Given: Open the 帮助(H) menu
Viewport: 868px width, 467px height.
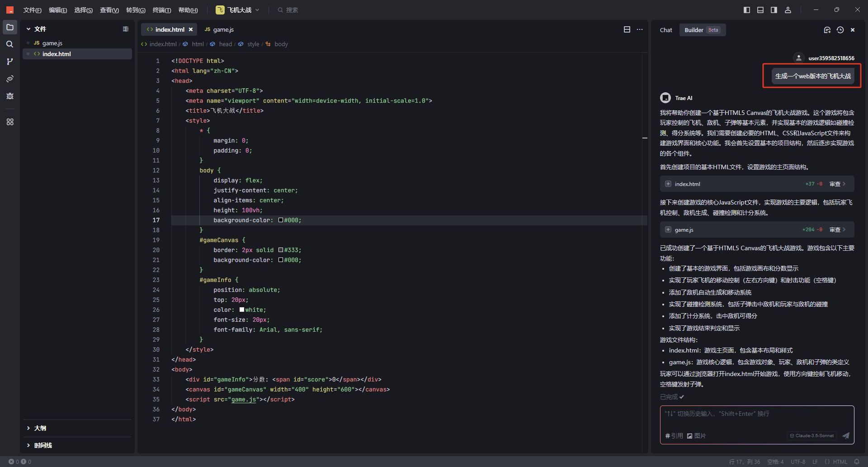Looking at the screenshot, I should (x=188, y=10).
